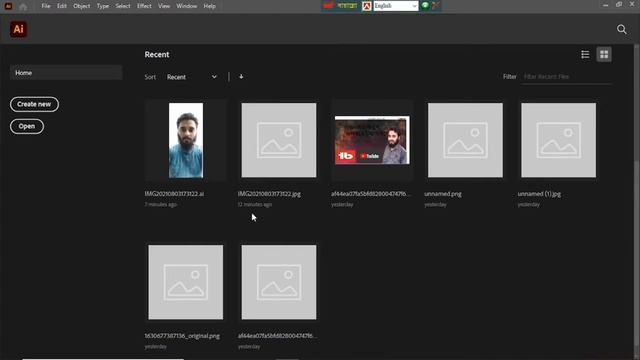This screenshot has height=360, width=640.
Task: Open the Edit menu
Action: pos(62,6)
